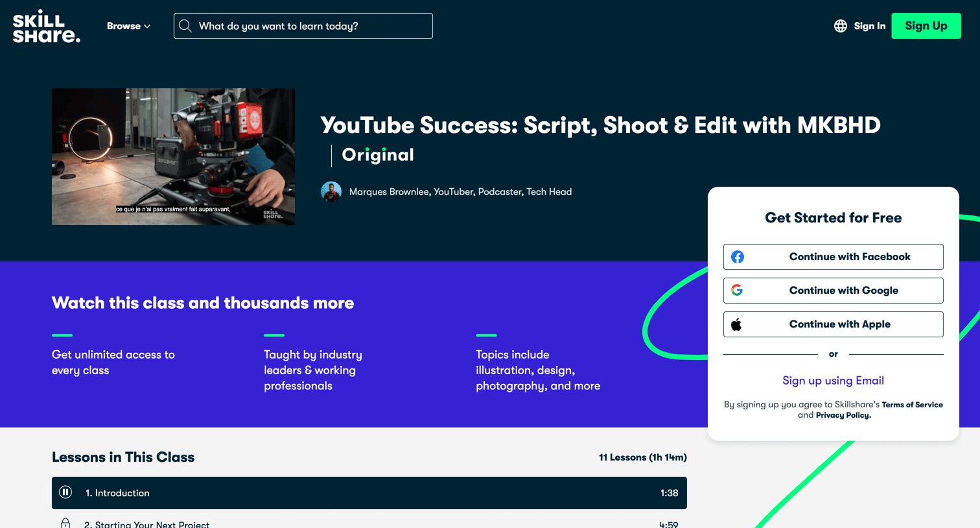This screenshot has width=980, height=528.
Task: Click the Skillshare logo
Action: (47, 26)
